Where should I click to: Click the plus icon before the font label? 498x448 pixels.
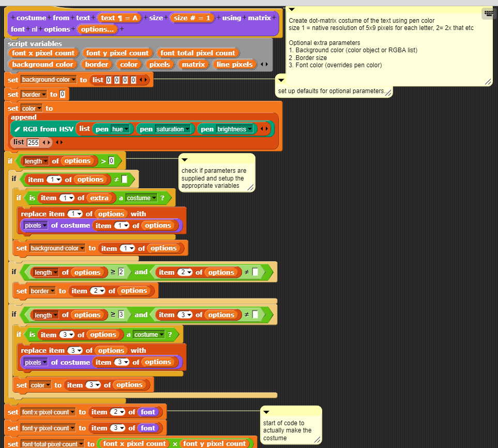[x=274, y=18]
